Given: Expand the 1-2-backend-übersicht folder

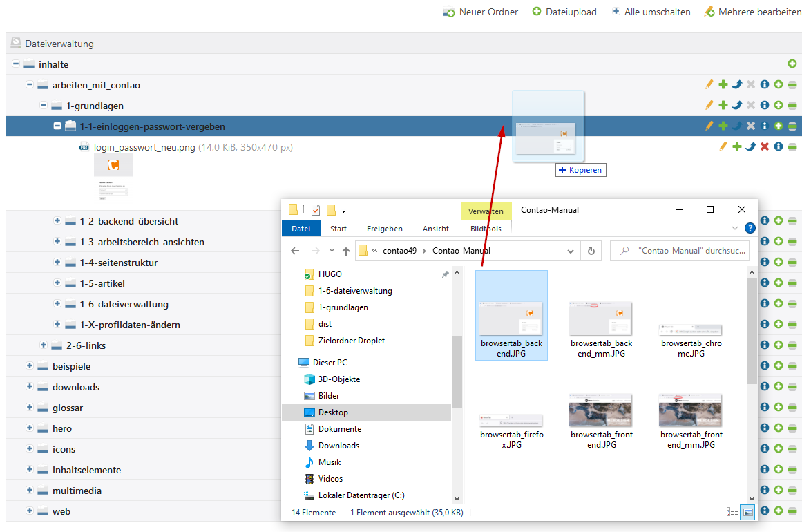Looking at the screenshot, I should pos(57,221).
